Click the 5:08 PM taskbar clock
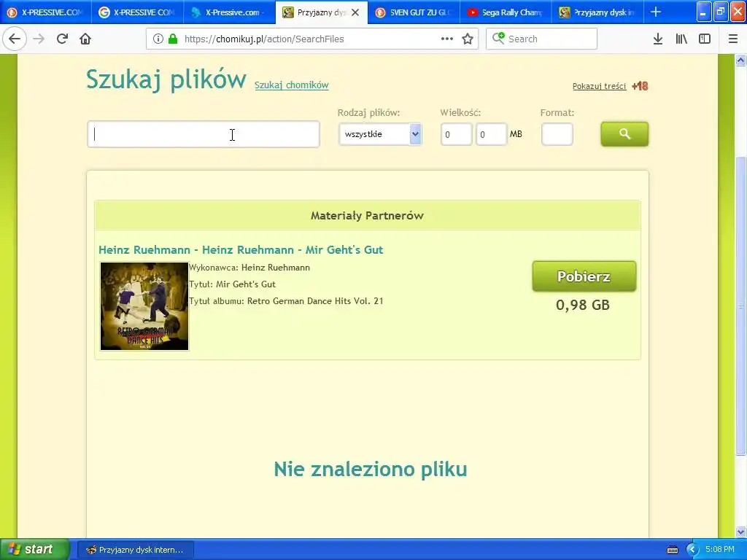 point(720,550)
